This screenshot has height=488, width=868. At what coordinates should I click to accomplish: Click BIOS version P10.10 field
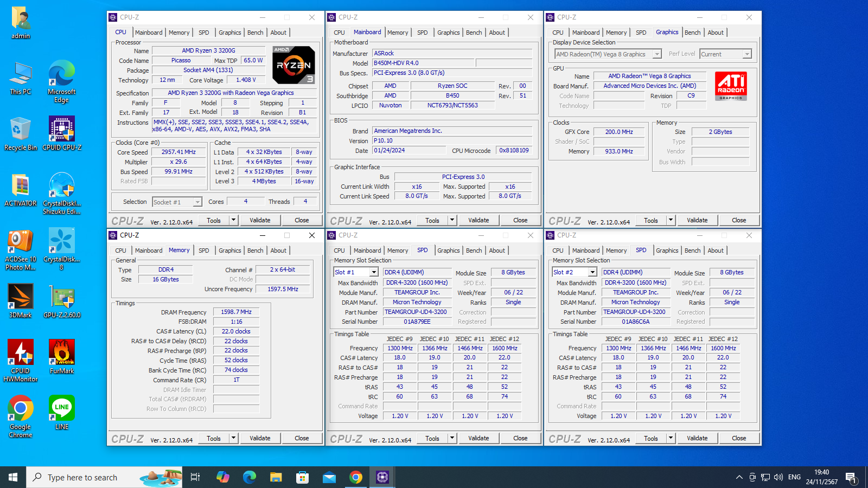451,140
